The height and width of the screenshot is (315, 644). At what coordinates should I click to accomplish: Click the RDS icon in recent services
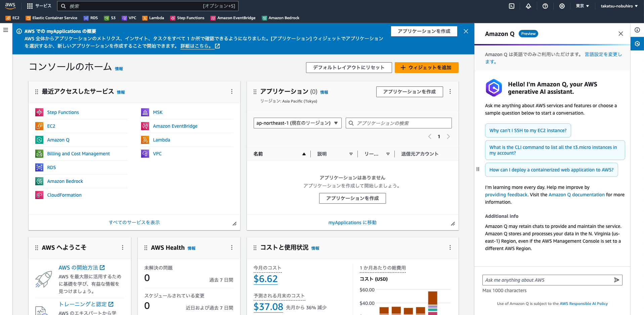[39, 167]
